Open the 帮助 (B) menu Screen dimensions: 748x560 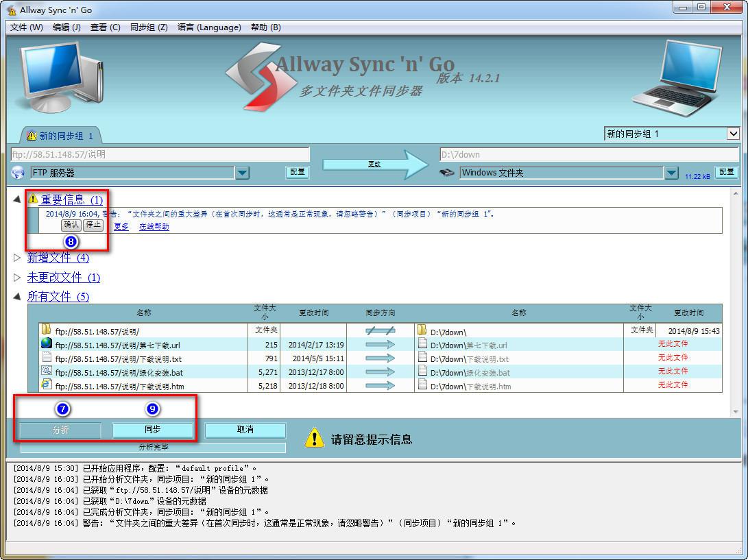coord(266,27)
